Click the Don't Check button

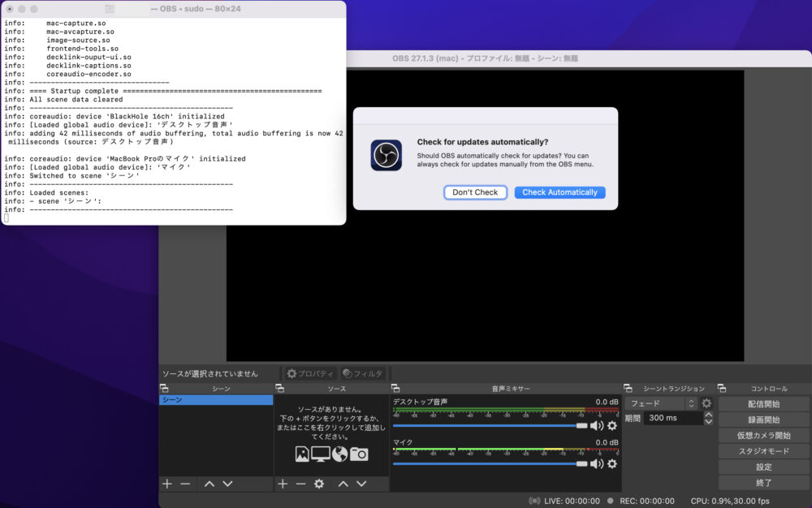click(475, 192)
